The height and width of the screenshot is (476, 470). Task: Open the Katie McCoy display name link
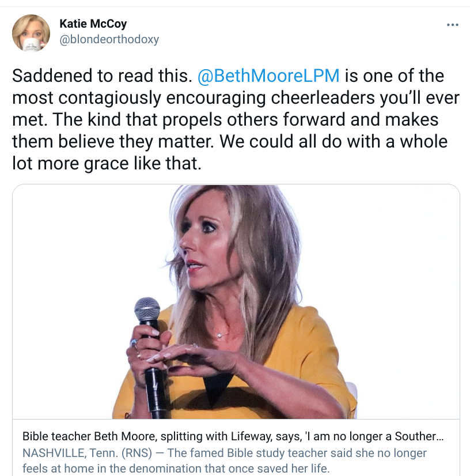tap(93, 24)
